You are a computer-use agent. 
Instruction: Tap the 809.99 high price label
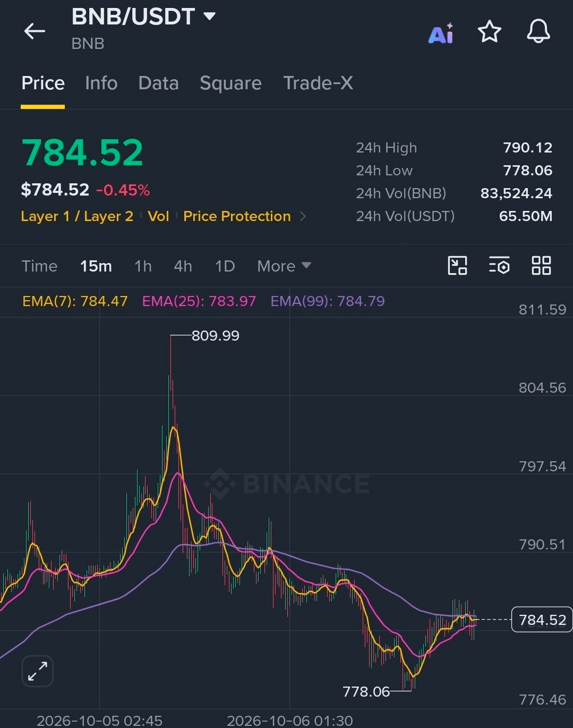click(215, 336)
